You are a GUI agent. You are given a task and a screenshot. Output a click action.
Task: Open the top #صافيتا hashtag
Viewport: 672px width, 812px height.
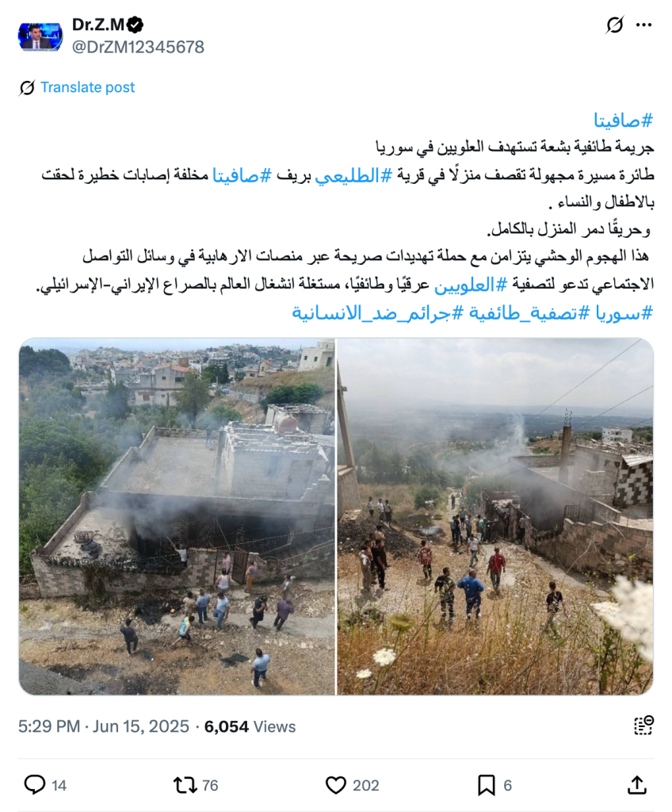point(623,121)
